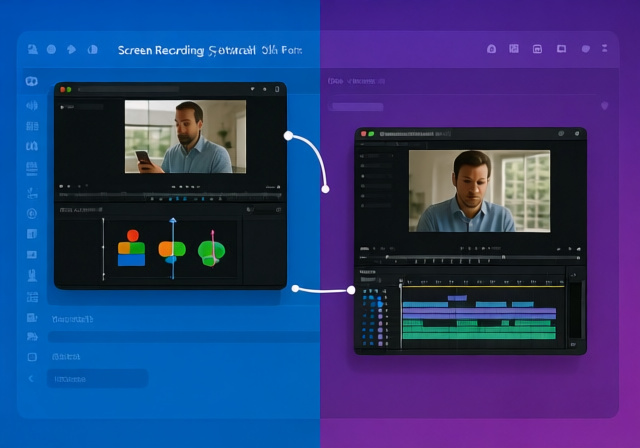This screenshot has width=640, height=448.
Task: Click the circular clock icon in the sidebar
Action: tap(32, 213)
